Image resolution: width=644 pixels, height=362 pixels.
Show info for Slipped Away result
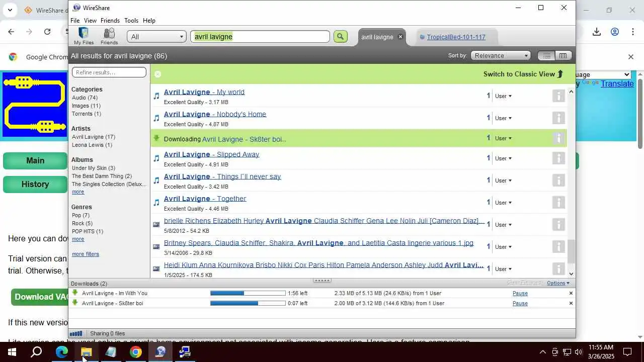[558, 158]
